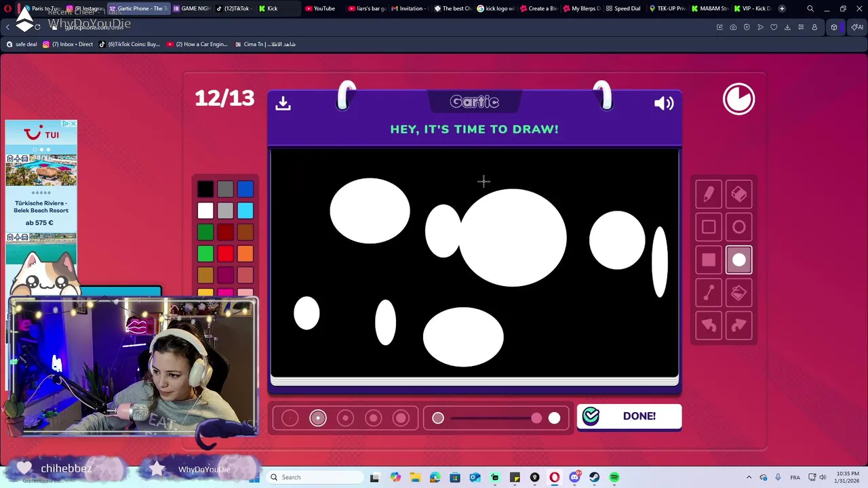Pick the black color swatch
This screenshot has height=488, width=868.
click(205, 190)
